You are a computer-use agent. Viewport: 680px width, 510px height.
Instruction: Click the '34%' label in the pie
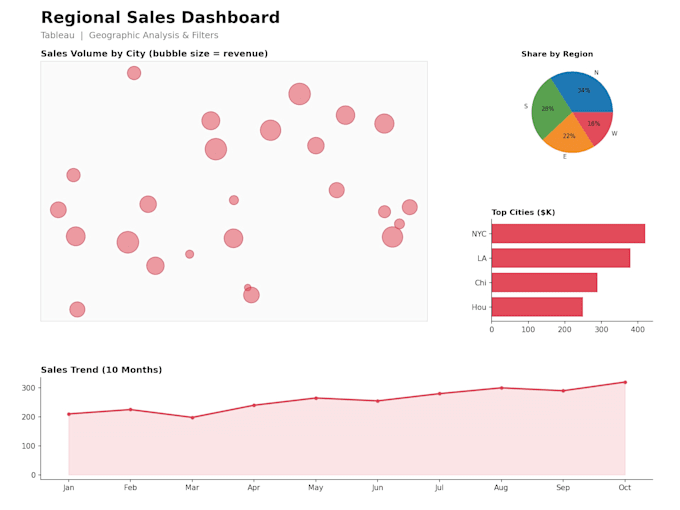click(584, 91)
